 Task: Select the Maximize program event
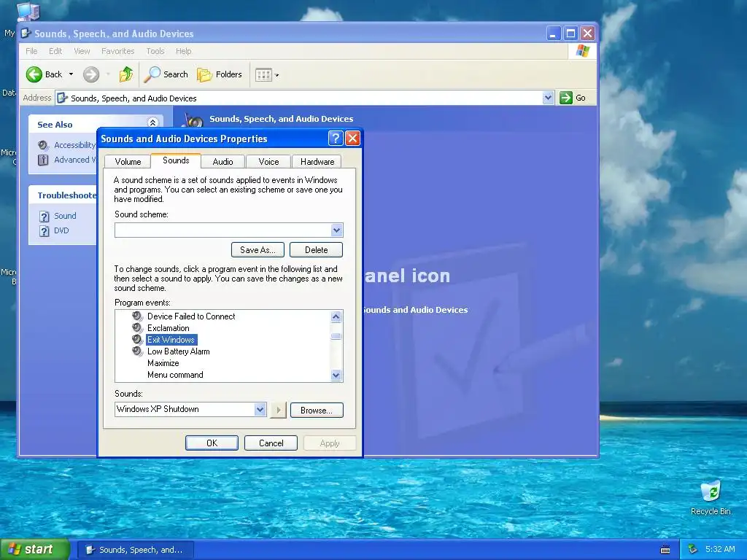163,363
